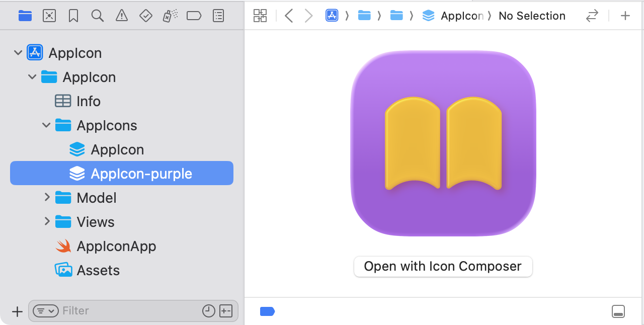Viewport: 644px width, 325px height.
Task: Show the Issue navigator warning triangle
Action: (121, 16)
